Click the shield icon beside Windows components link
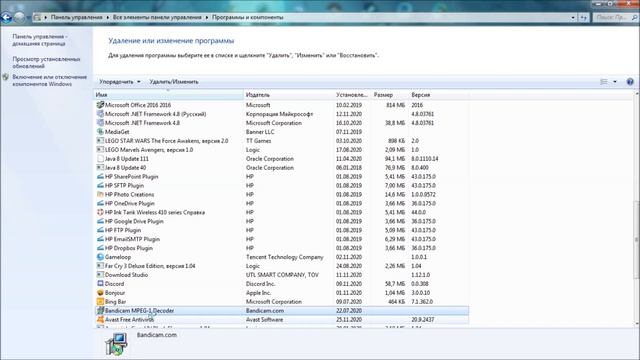This screenshot has height=360, width=640. (x=5, y=77)
